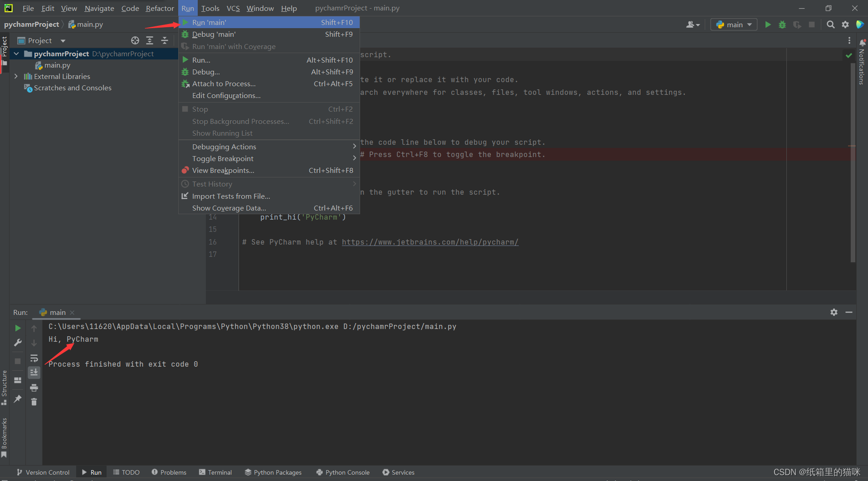Choose Debug... from the Run menu
Image resolution: width=868 pixels, height=481 pixels.
(x=269, y=72)
